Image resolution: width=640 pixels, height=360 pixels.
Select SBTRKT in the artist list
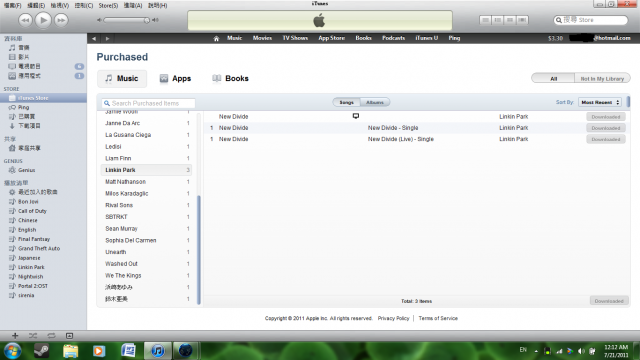point(146,217)
